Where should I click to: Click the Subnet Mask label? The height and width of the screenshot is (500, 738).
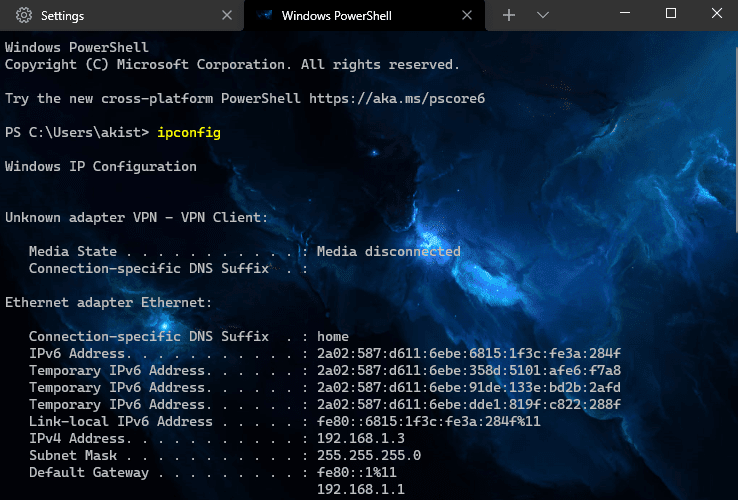(72, 455)
